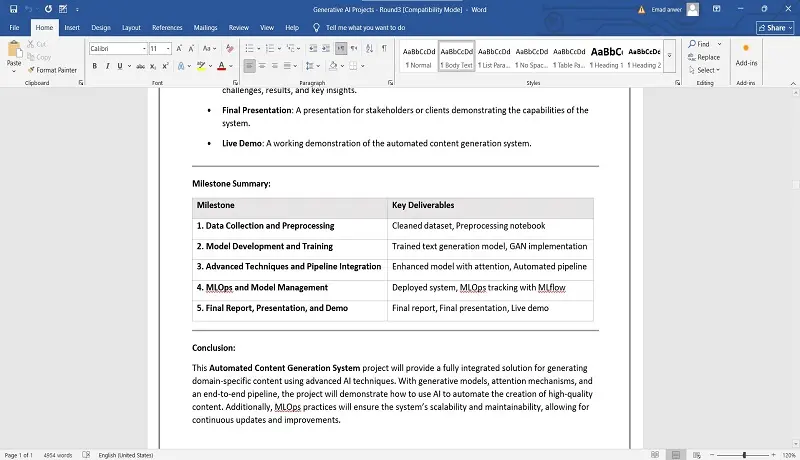Image resolution: width=800 pixels, height=460 pixels.
Task: Save the document with the floppy disk icon
Action: coord(13,9)
